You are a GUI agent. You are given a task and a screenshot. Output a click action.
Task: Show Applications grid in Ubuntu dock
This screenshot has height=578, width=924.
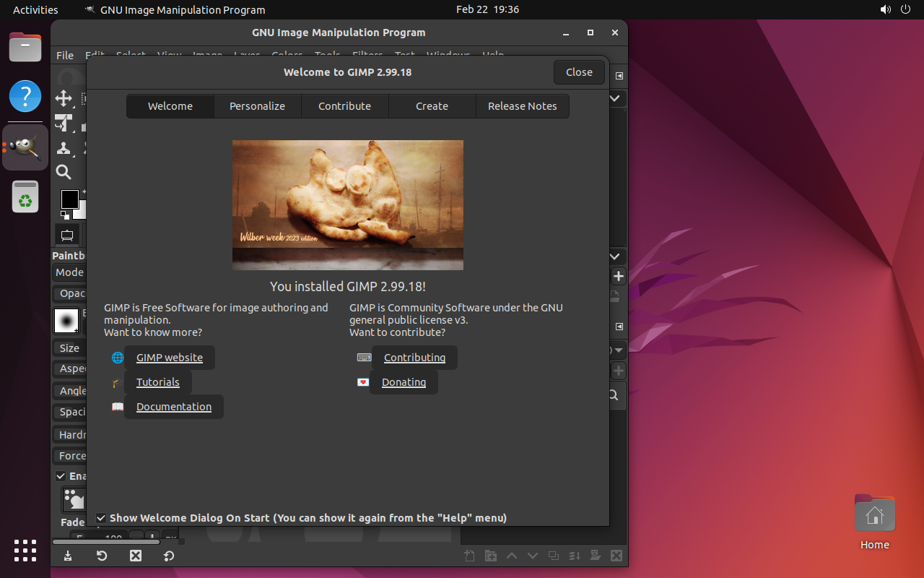[25, 551]
